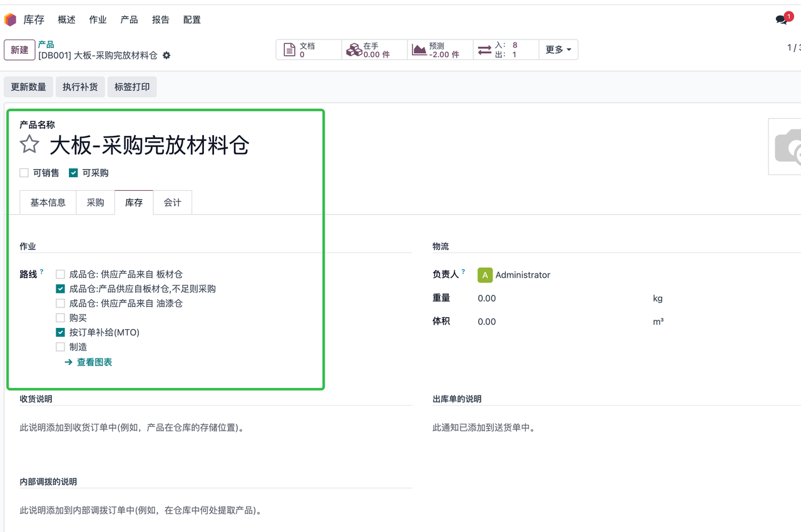Click the 新建 button
The image size is (801, 532).
19,50
